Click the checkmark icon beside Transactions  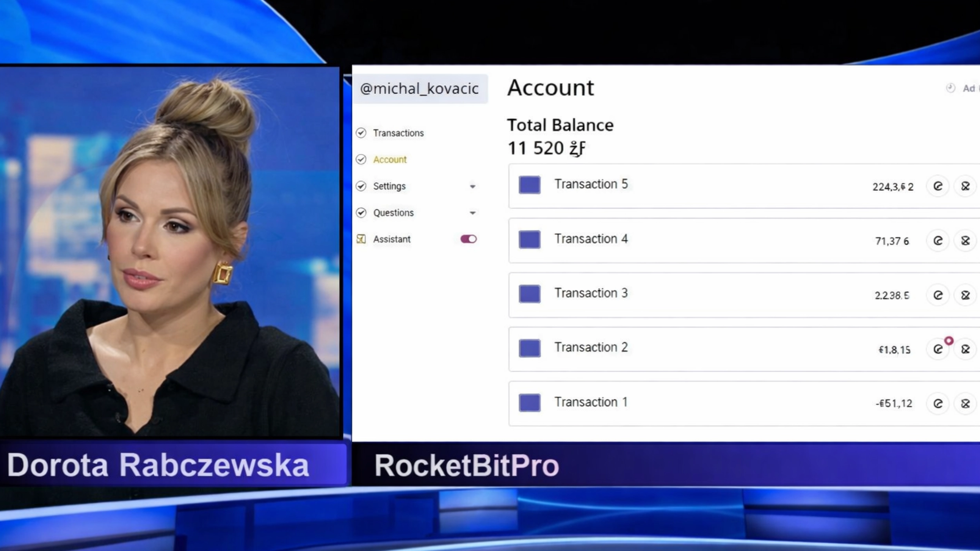(361, 133)
